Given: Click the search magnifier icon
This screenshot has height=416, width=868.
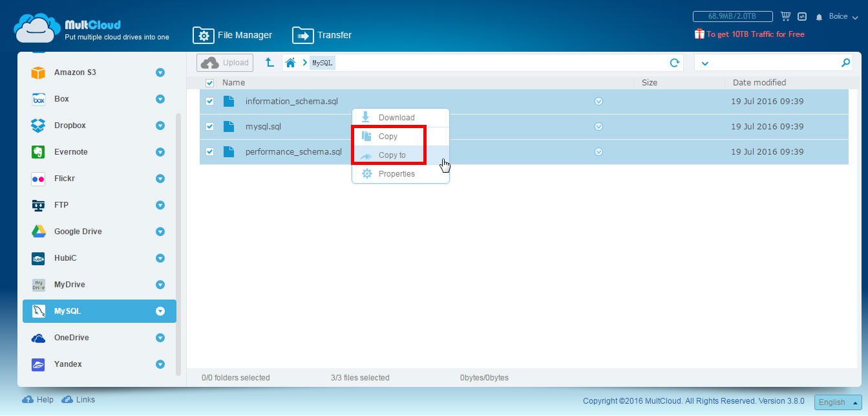Looking at the screenshot, I should (x=845, y=63).
